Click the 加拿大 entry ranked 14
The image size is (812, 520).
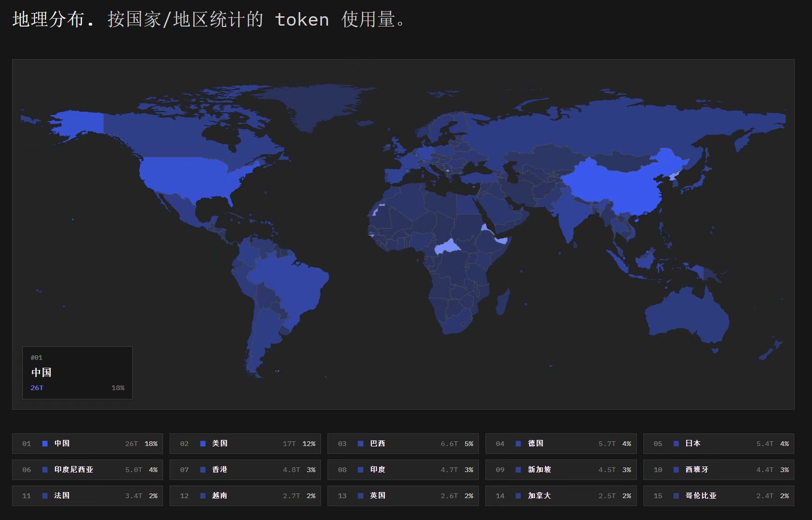click(x=561, y=496)
